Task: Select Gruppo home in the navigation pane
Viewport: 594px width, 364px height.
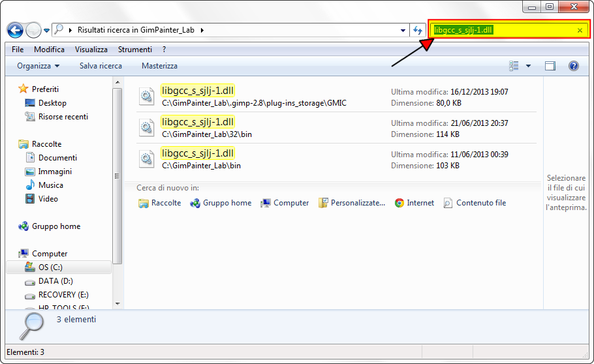Action: tap(56, 226)
